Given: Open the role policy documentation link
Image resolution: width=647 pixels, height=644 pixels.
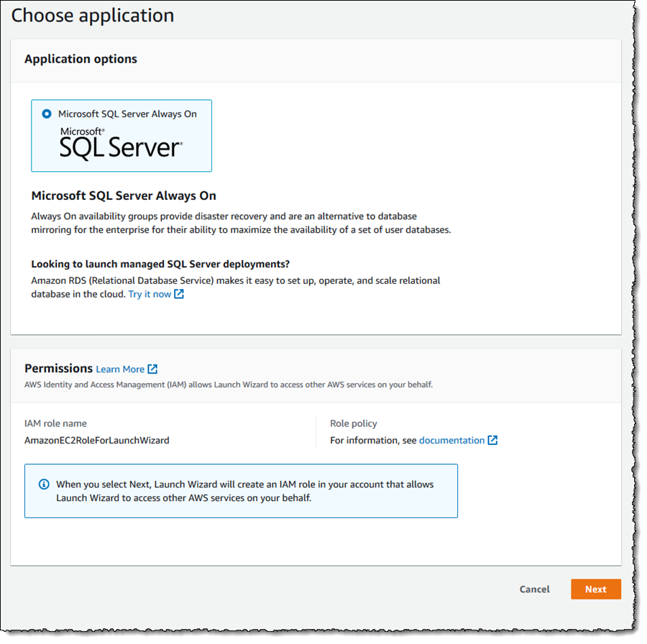Looking at the screenshot, I should (452, 440).
